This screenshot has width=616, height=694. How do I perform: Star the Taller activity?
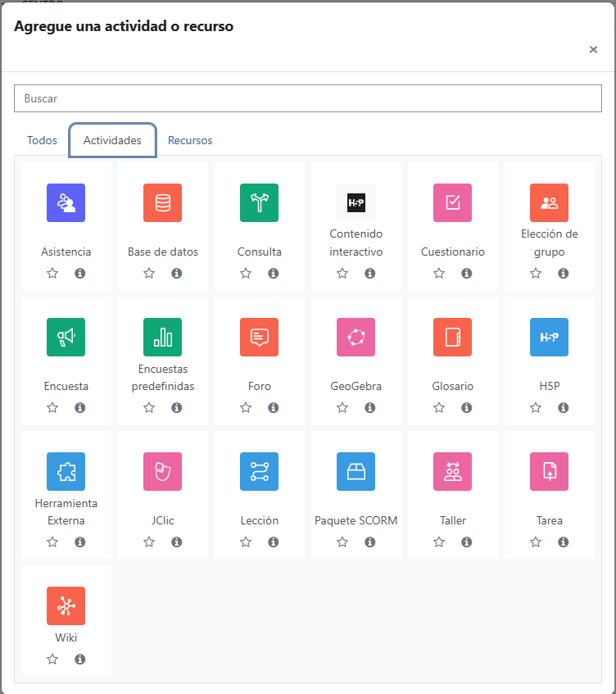pos(439,542)
